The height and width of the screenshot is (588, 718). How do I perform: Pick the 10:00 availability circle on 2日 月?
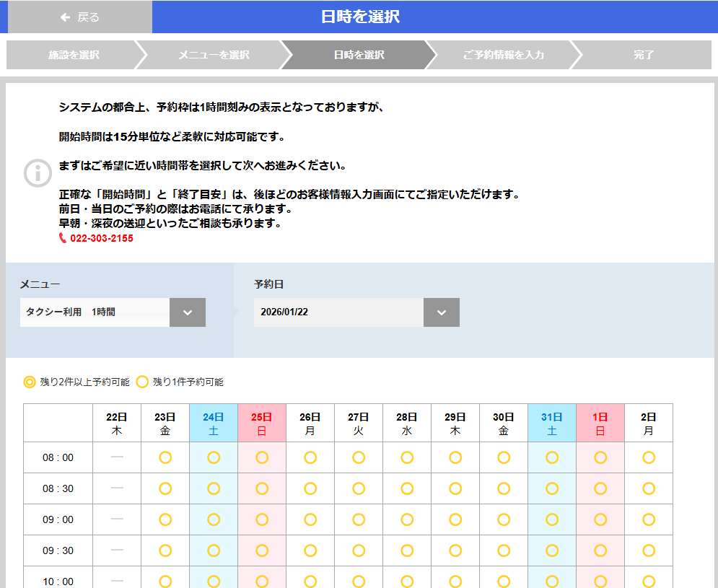coord(648,581)
